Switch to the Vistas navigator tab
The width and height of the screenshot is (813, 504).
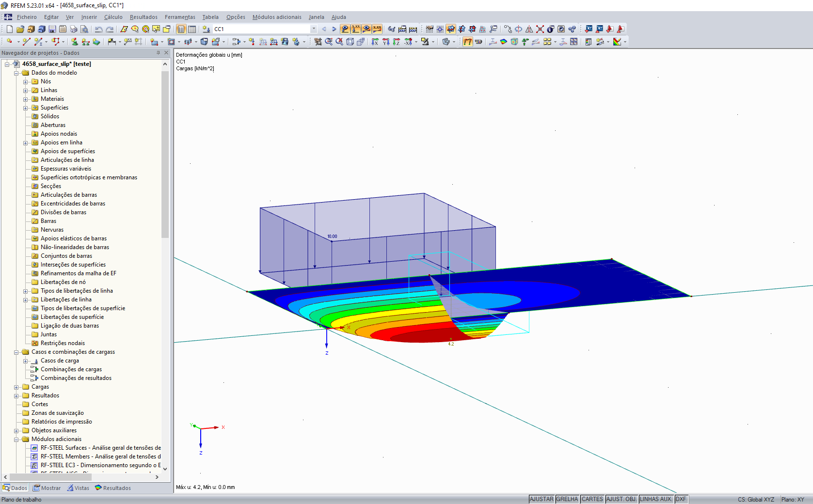pos(79,488)
